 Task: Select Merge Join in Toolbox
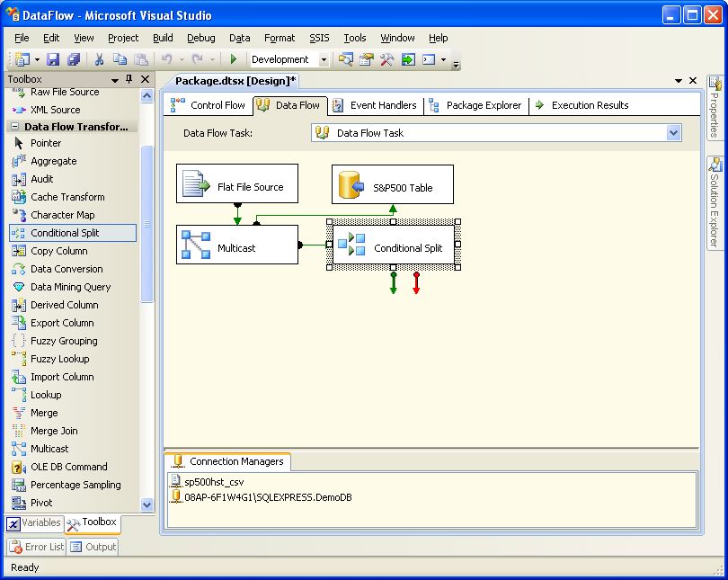pos(73,431)
